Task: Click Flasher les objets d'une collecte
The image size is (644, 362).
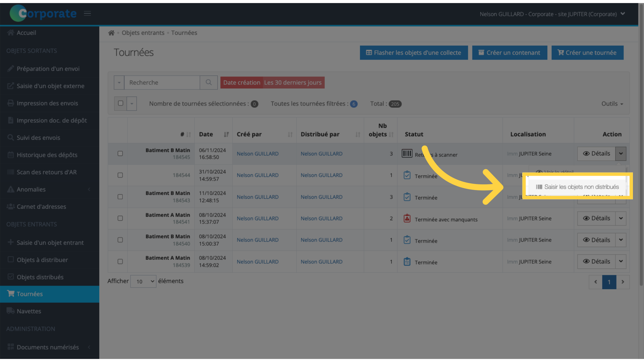Action: tap(414, 53)
